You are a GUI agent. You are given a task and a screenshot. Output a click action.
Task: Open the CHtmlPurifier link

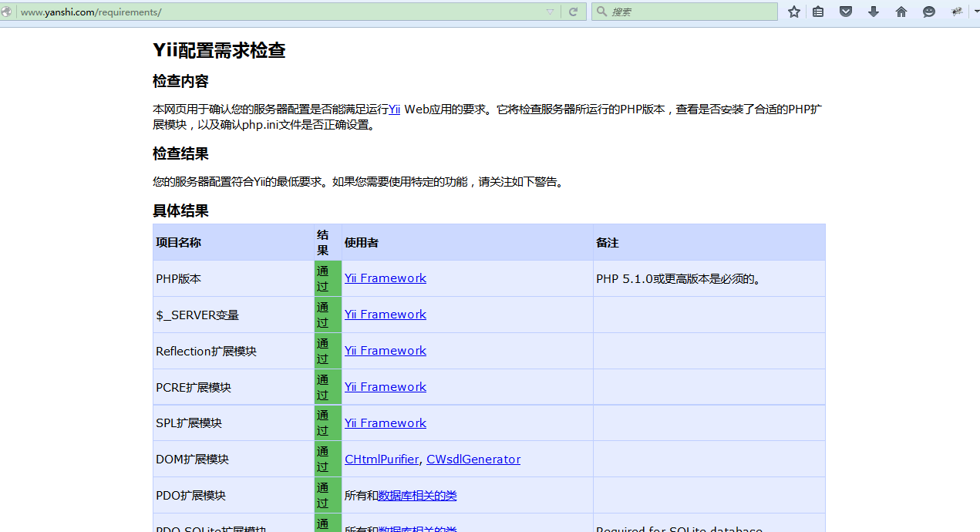pos(381,460)
